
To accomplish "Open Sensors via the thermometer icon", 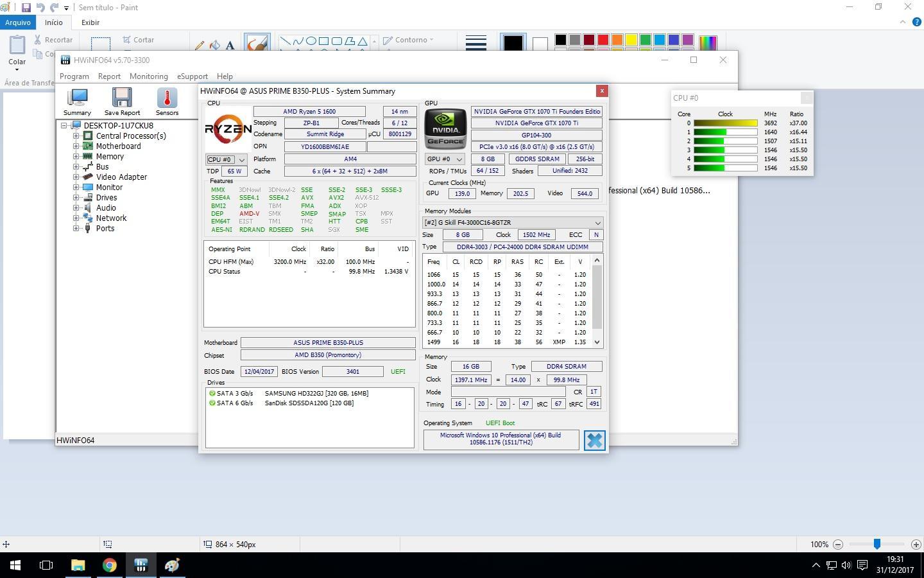I will click(x=167, y=101).
